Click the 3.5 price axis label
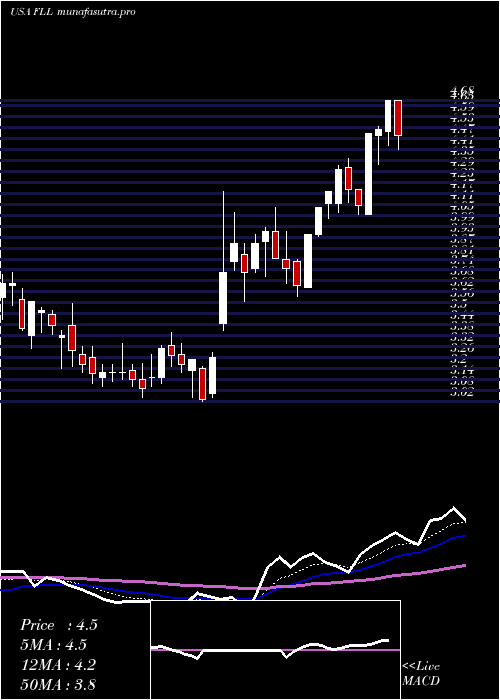The height and width of the screenshot is (700, 500). click(x=460, y=305)
